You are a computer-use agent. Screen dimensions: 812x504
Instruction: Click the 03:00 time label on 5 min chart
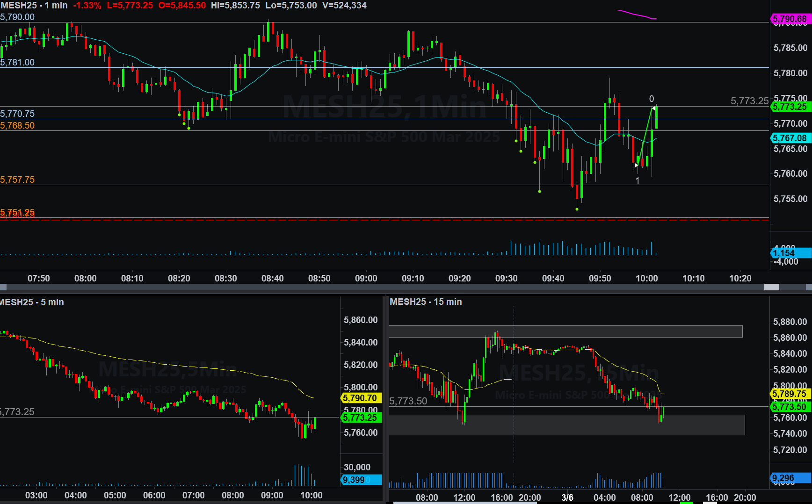36,495
